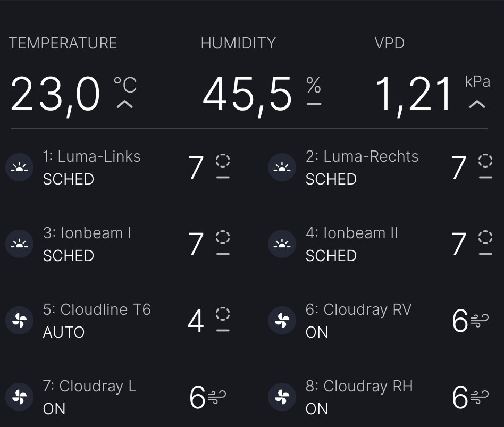Click the dashed circle beside Cloudline T6

click(x=223, y=314)
